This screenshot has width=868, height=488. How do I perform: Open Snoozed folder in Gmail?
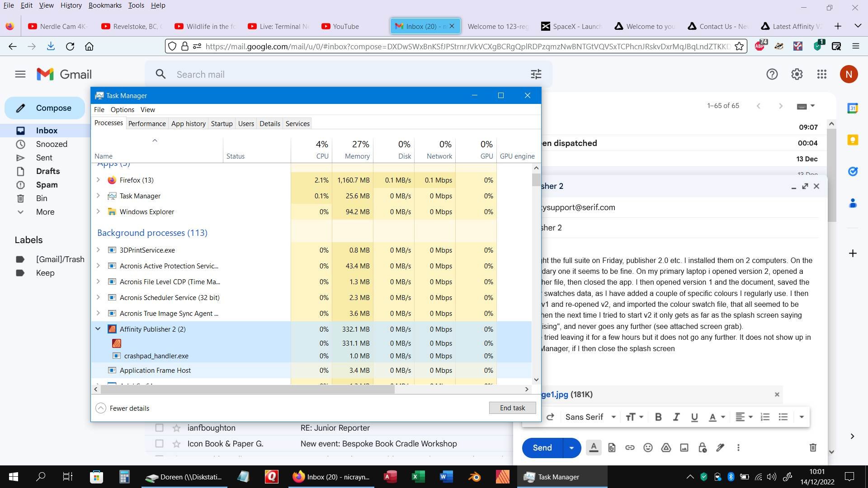tap(52, 144)
